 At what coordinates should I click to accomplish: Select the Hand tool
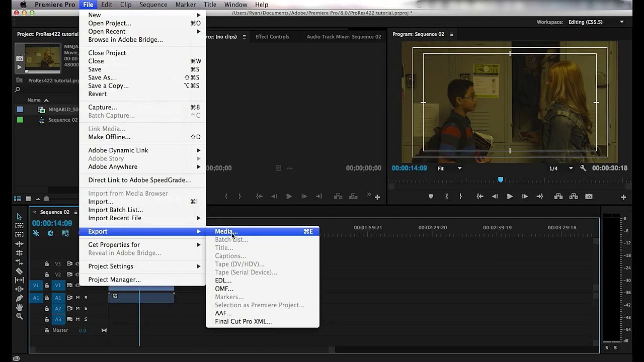point(19,307)
